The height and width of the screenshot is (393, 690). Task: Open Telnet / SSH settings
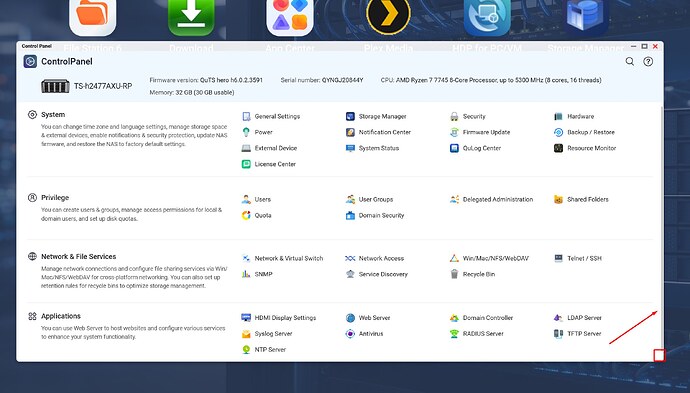click(578, 258)
